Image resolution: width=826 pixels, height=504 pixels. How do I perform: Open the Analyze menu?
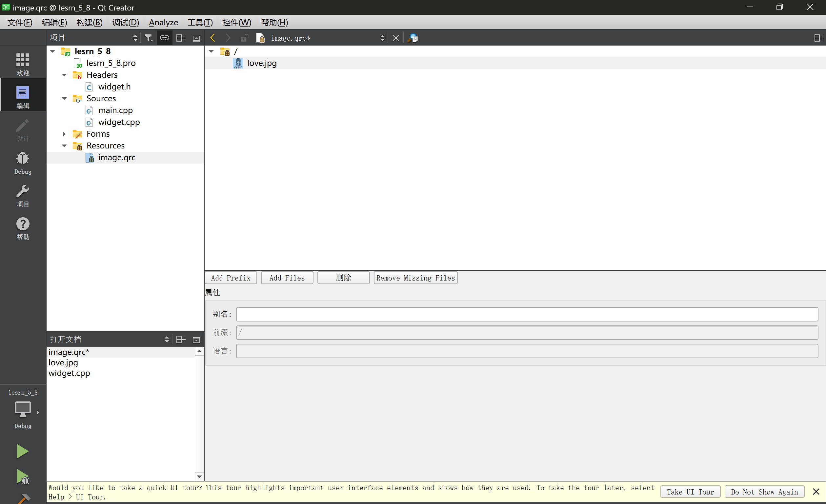tap(163, 23)
